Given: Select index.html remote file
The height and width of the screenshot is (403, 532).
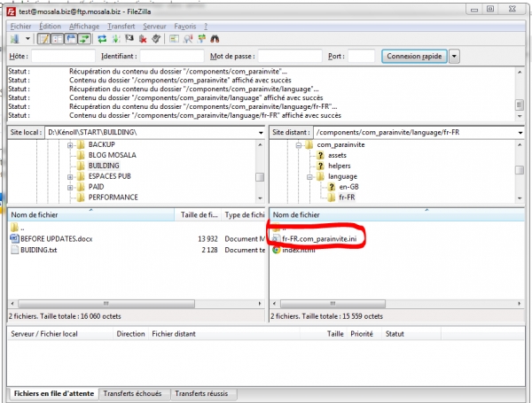Looking at the screenshot, I should coord(298,250).
